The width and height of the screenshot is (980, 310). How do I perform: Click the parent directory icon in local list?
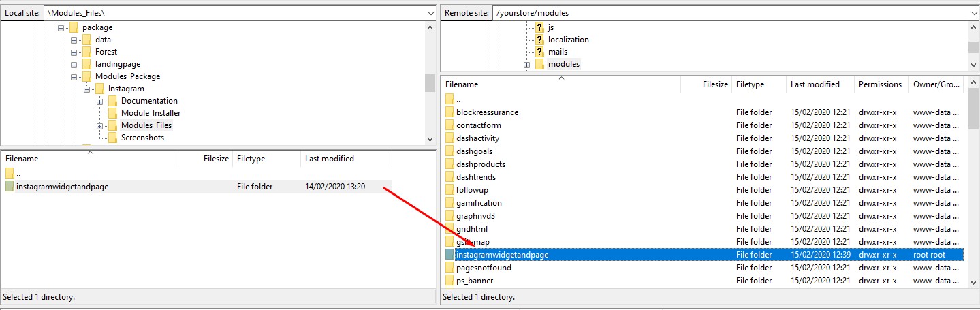click(10, 173)
